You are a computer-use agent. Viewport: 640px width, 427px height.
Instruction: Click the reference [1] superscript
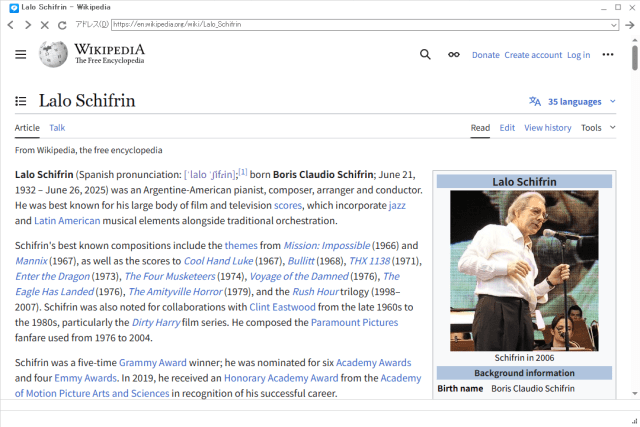[x=243, y=172]
